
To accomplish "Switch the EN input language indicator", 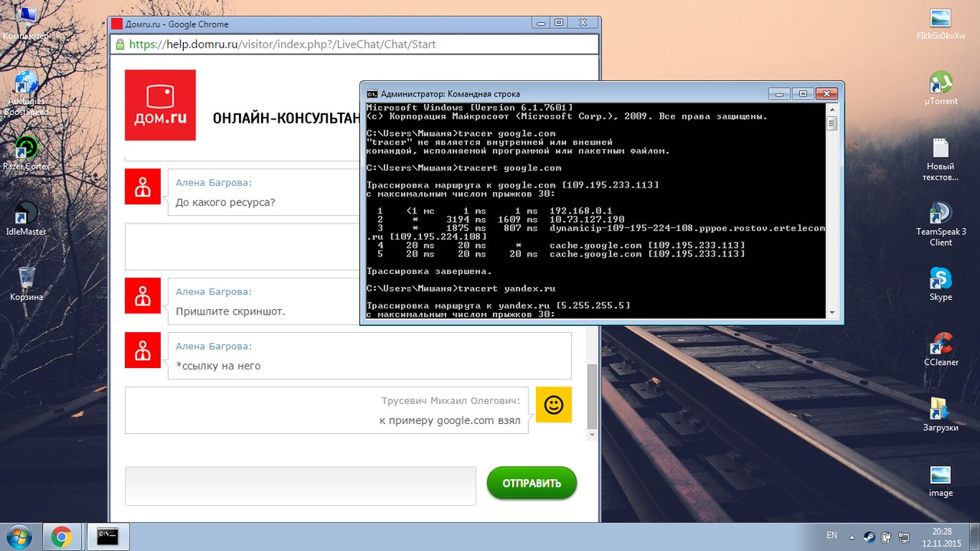I will [831, 536].
